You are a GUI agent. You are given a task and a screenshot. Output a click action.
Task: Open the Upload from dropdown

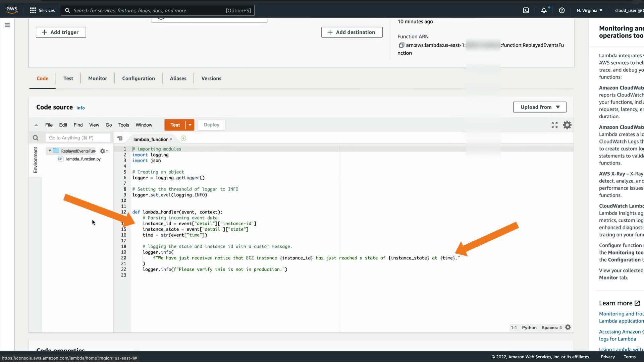[540, 107]
